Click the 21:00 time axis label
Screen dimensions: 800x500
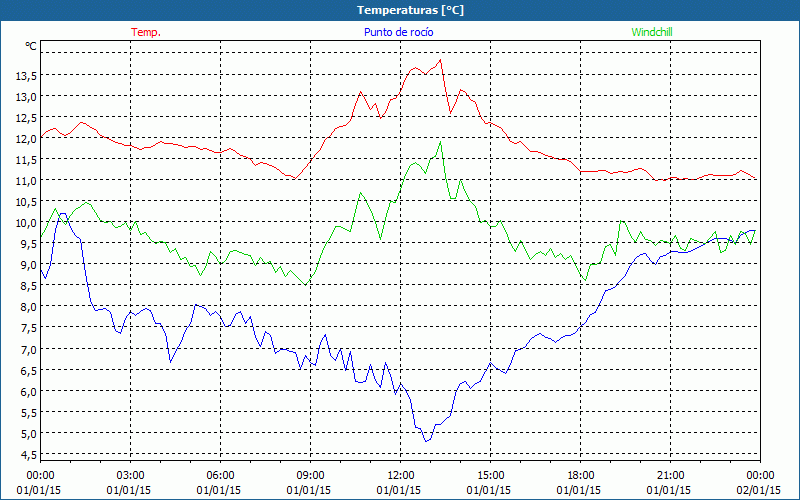point(670,476)
